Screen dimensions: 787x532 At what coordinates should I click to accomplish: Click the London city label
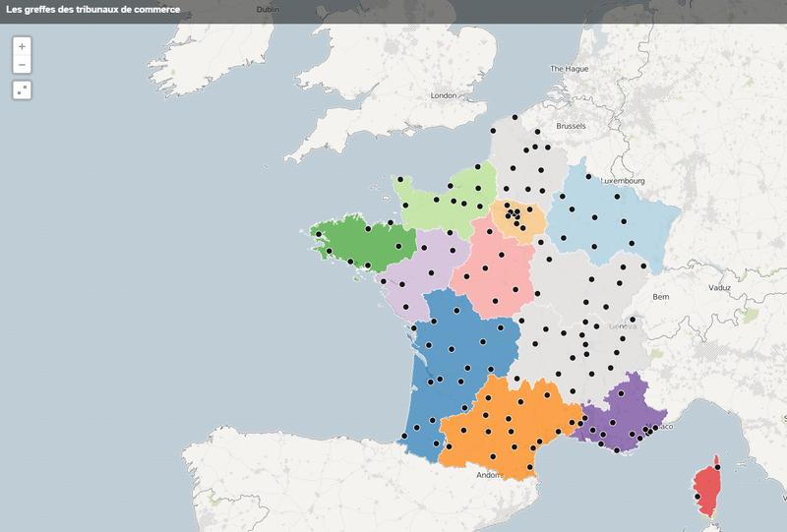pos(445,95)
